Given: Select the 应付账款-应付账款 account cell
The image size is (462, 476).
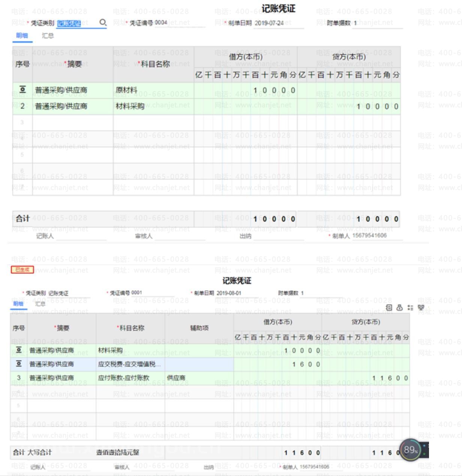Looking at the screenshot, I should [x=130, y=378].
